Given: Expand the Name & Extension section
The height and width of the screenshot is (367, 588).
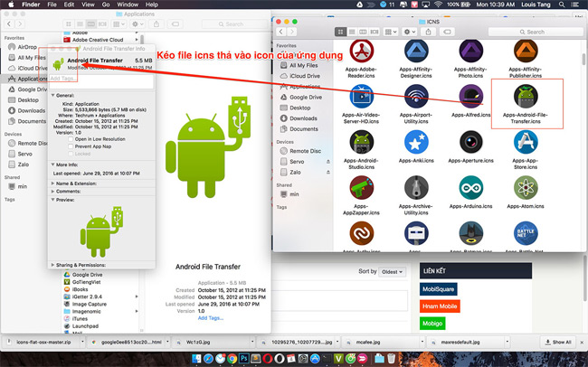Looking at the screenshot, I should pos(52,183).
